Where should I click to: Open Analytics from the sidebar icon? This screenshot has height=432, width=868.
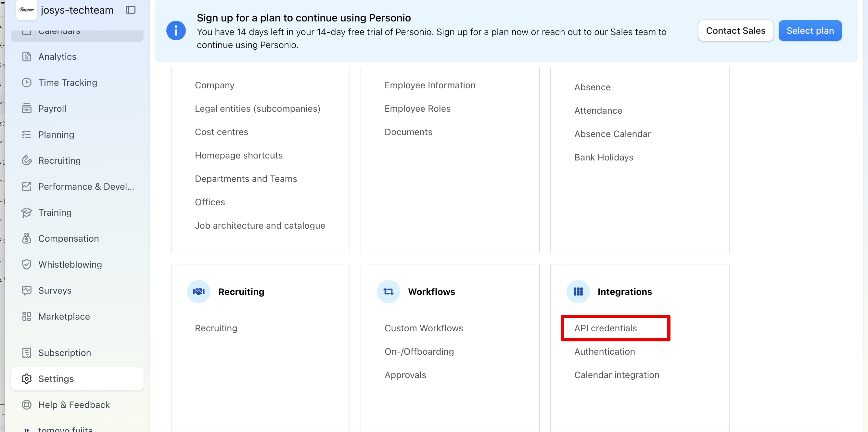pyautogui.click(x=26, y=57)
